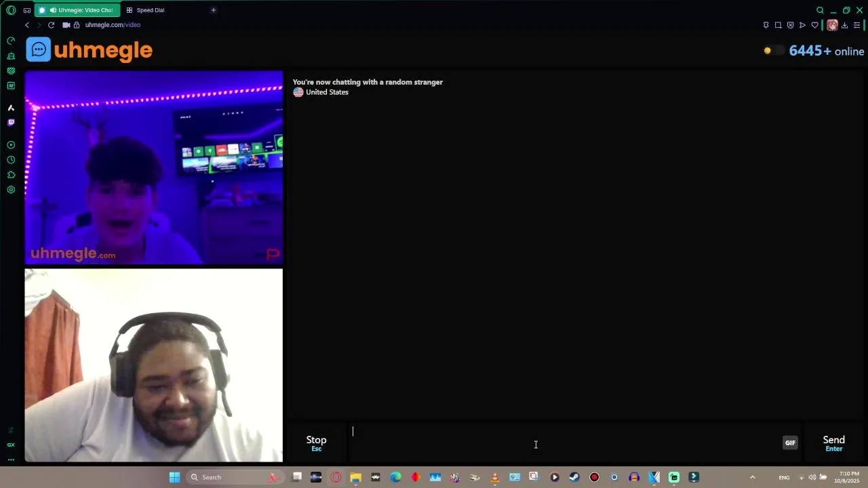Open File Explorer from the taskbar

(x=356, y=477)
